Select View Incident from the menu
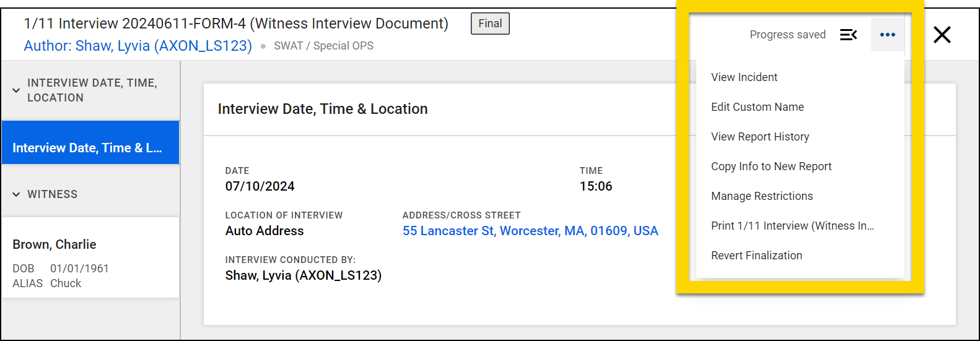Image resolution: width=980 pixels, height=341 pixels. 744,77
